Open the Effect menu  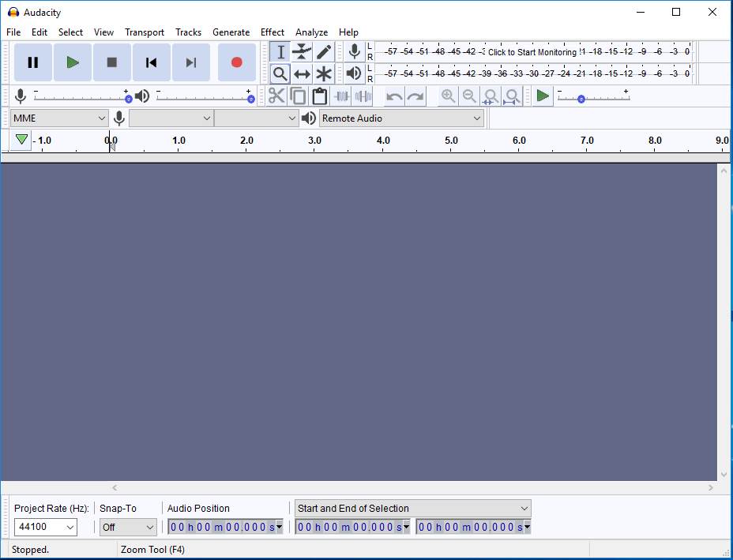(x=273, y=32)
